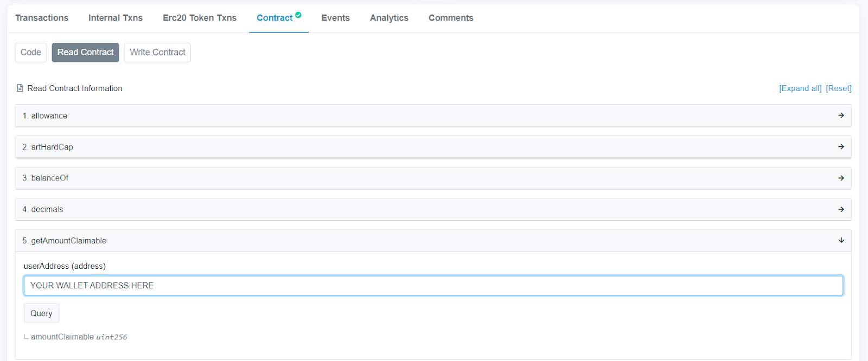Select the Contract tab
Image resolution: width=868 pixels, height=361 pixels.
(275, 18)
